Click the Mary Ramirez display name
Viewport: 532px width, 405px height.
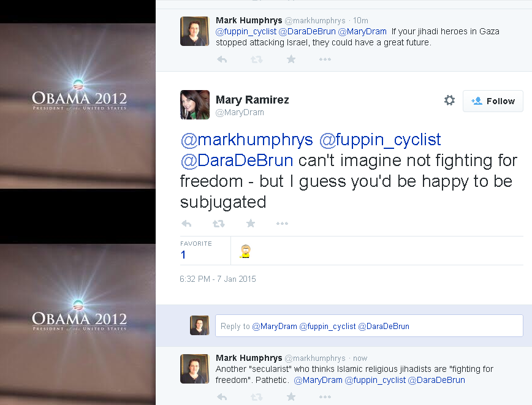252,99
